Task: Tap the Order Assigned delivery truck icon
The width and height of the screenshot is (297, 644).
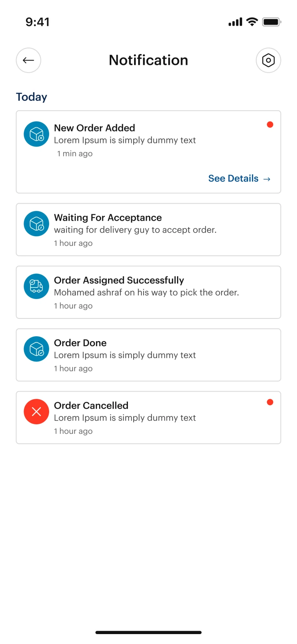Action: pyautogui.click(x=36, y=286)
